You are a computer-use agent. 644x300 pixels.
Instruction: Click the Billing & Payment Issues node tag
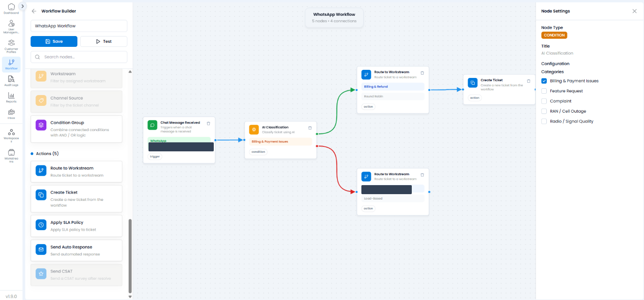280,141
